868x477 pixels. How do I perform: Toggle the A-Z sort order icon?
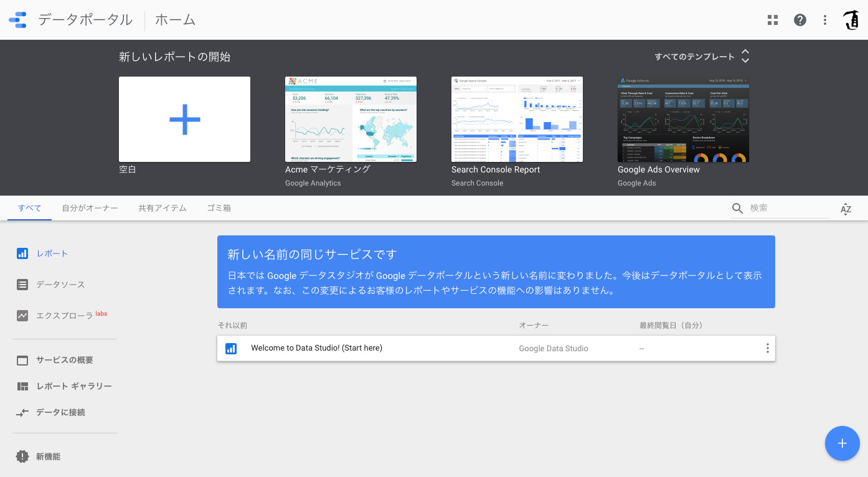point(846,209)
